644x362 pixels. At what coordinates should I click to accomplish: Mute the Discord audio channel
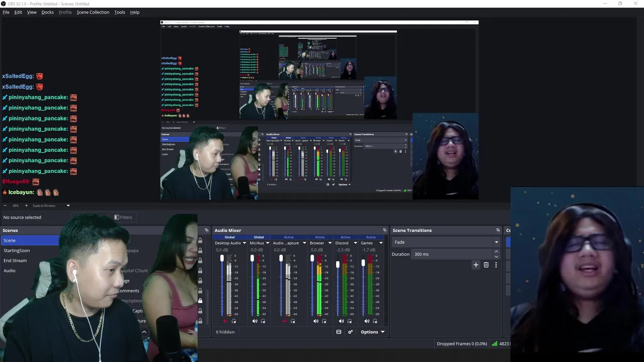341,321
